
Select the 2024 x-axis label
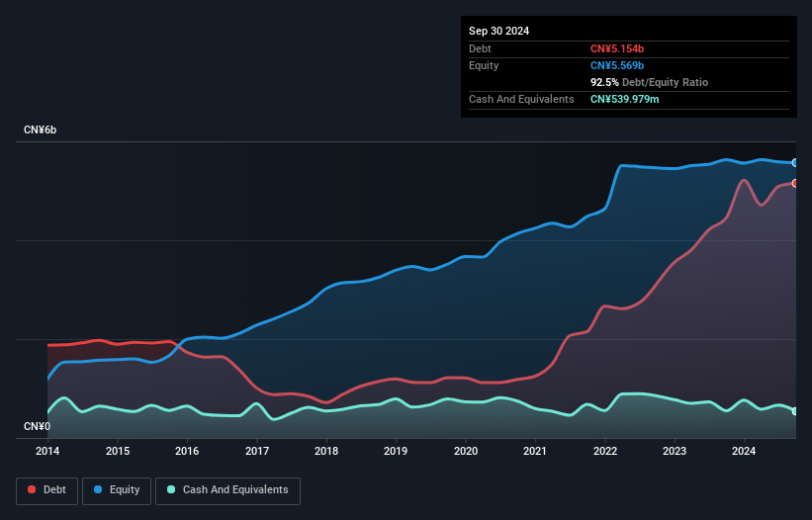pyautogui.click(x=744, y=451)
